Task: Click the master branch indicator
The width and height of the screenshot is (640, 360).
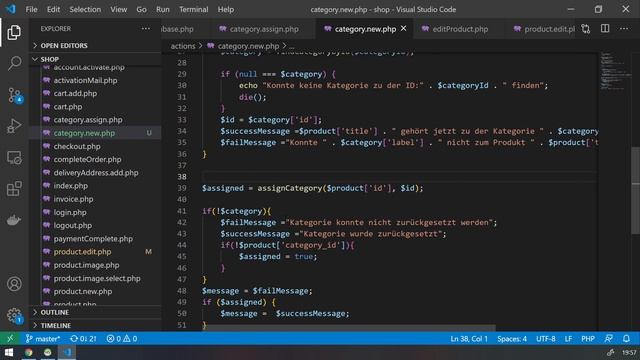Action: click(42, 339)
